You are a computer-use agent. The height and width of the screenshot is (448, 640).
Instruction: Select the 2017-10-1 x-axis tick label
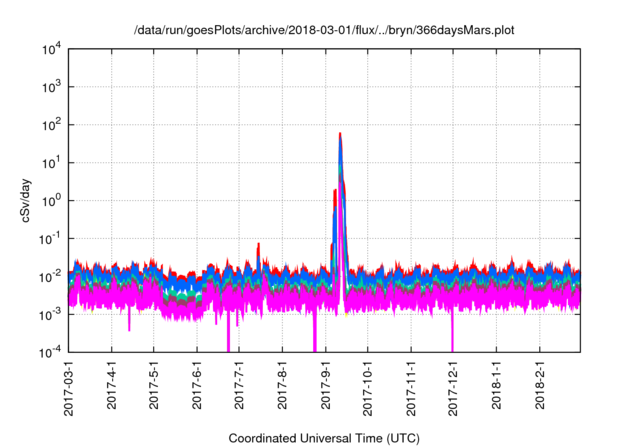point(369,392)
